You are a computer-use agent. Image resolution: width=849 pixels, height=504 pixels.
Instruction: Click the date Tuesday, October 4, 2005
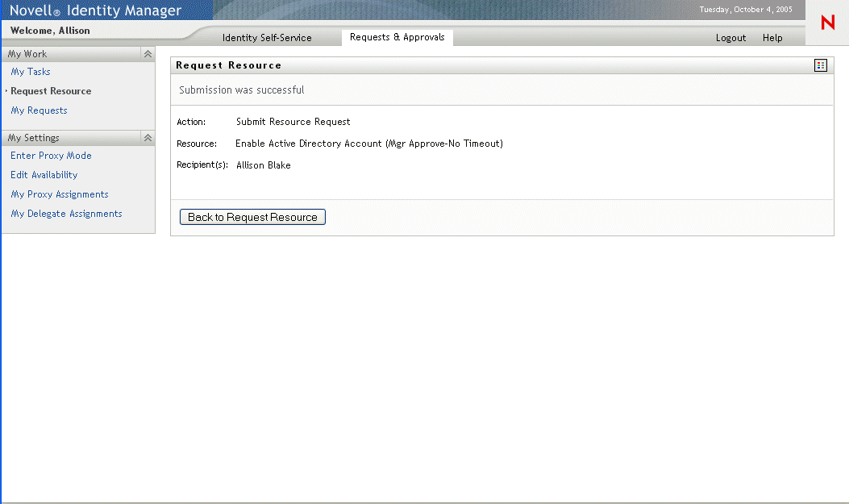746,9
